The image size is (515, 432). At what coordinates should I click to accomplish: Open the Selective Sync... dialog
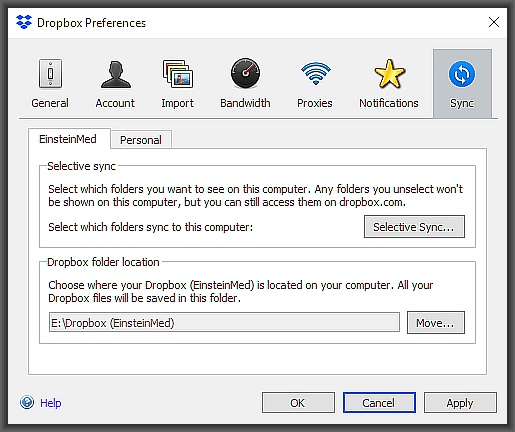pyautogui.click(x=414, y=227)
